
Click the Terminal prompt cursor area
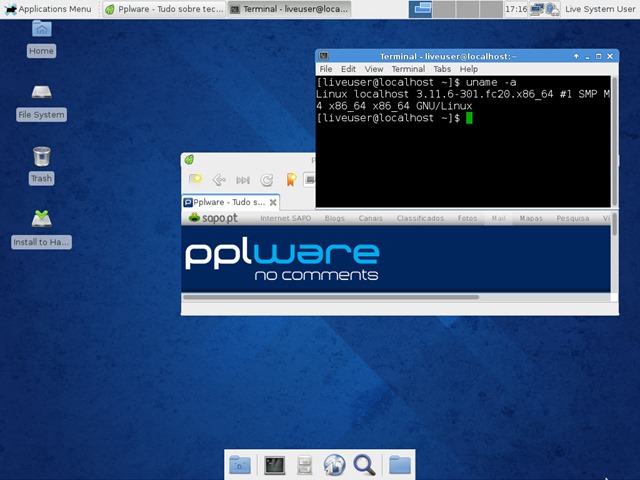click(x=469, y=118)
